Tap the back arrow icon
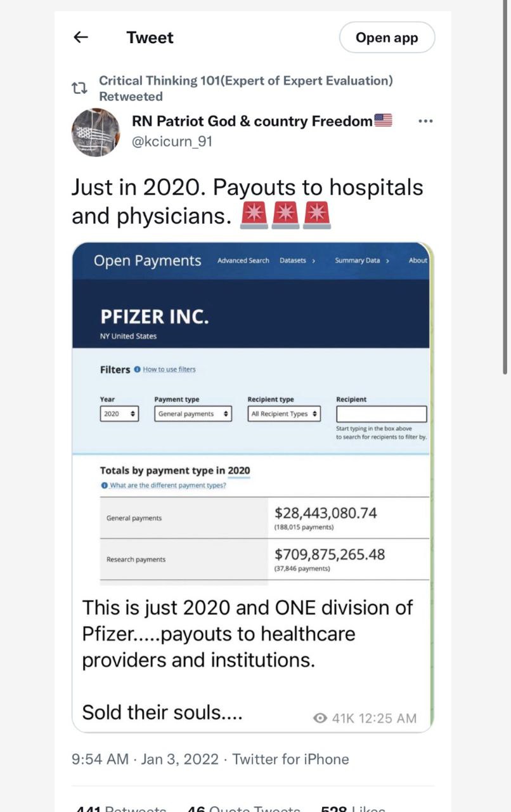This screenshot has width=511, height=812. point(81,37)
